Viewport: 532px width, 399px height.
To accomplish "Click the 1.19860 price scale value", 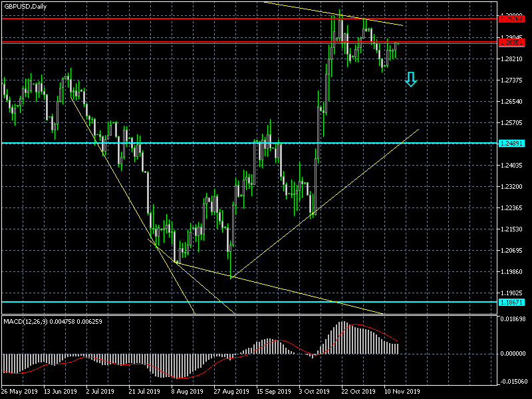I will point(511,272).
